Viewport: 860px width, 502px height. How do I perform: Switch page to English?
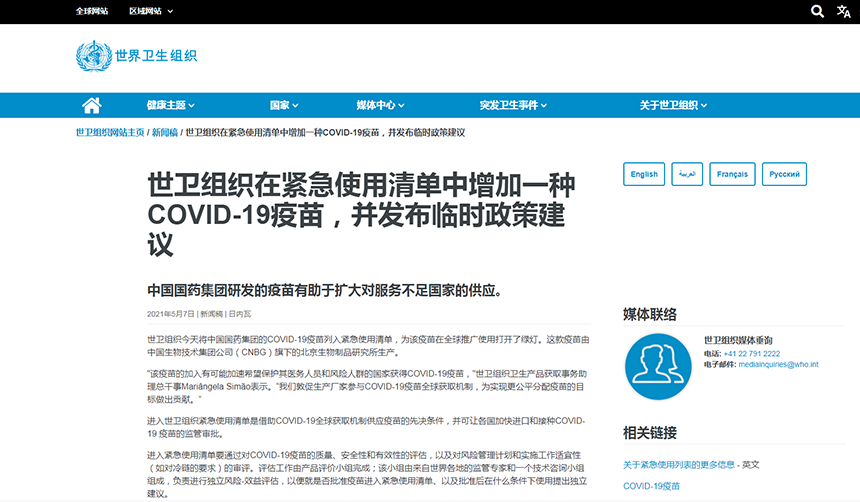644,174
